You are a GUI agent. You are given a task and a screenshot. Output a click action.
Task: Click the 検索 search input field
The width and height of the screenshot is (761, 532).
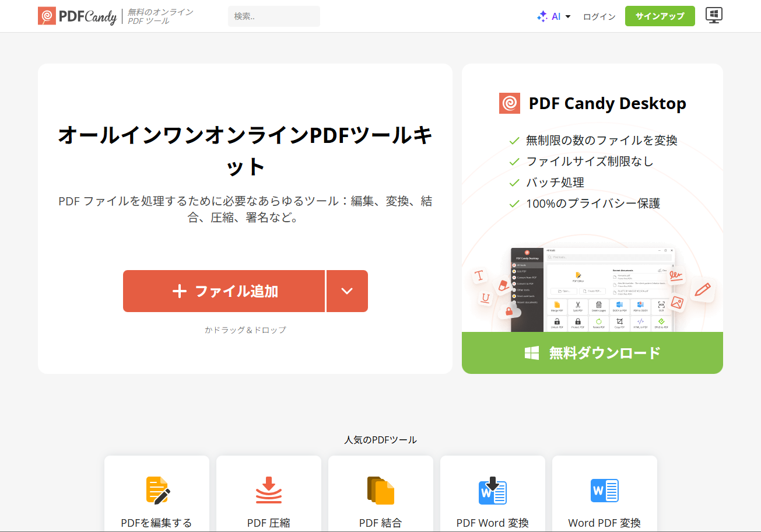click(x=273, y=16)
